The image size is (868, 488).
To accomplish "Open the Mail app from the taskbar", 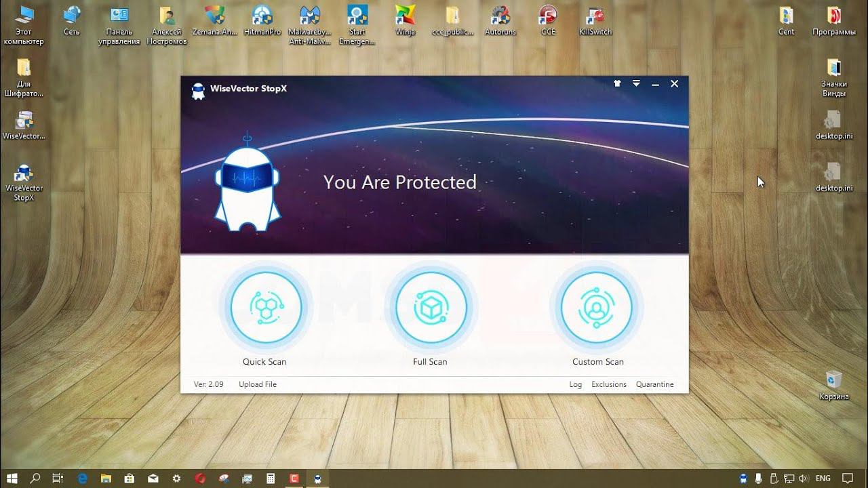I will pos(153,479).
